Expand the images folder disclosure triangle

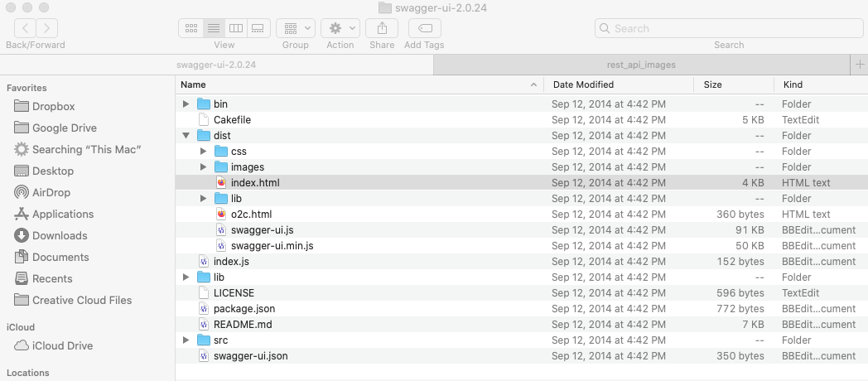pos(204,167)
